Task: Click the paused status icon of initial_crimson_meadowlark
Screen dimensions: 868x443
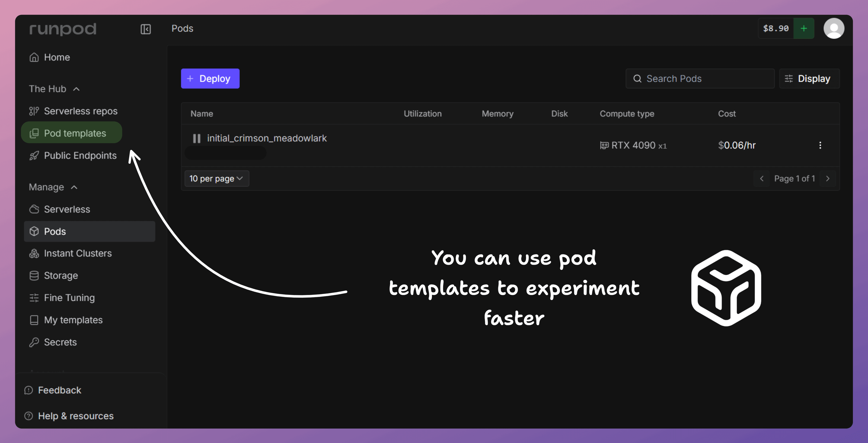Action: coord(196,138)
